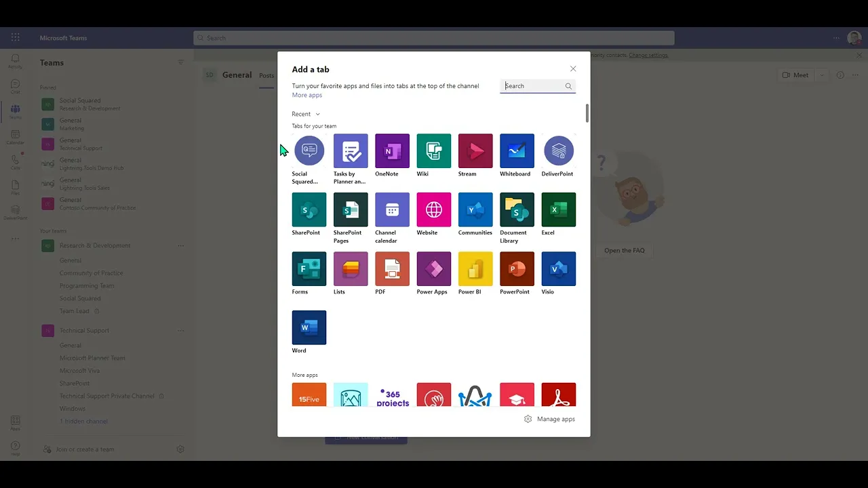868x488 pixels.
Task: Pick the 365 projects app
Action: (392, 395)
